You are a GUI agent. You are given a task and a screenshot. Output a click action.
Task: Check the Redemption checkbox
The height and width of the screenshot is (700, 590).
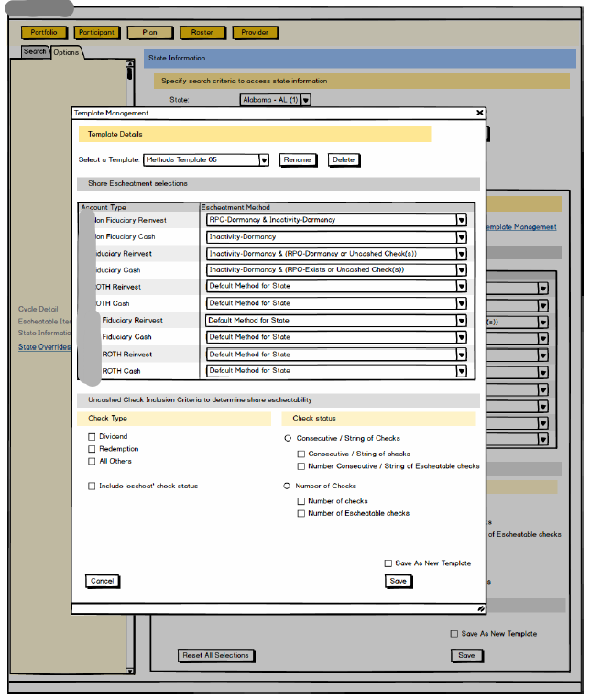click(92, 449)
